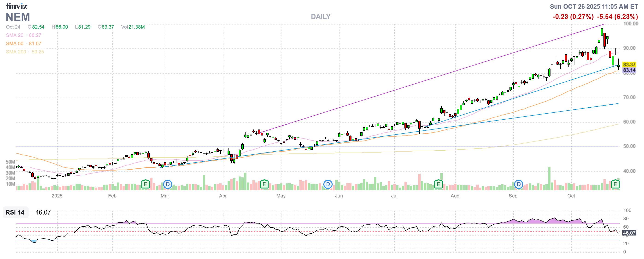
Task: Click the Oct 24 date label
Action: 13,27
